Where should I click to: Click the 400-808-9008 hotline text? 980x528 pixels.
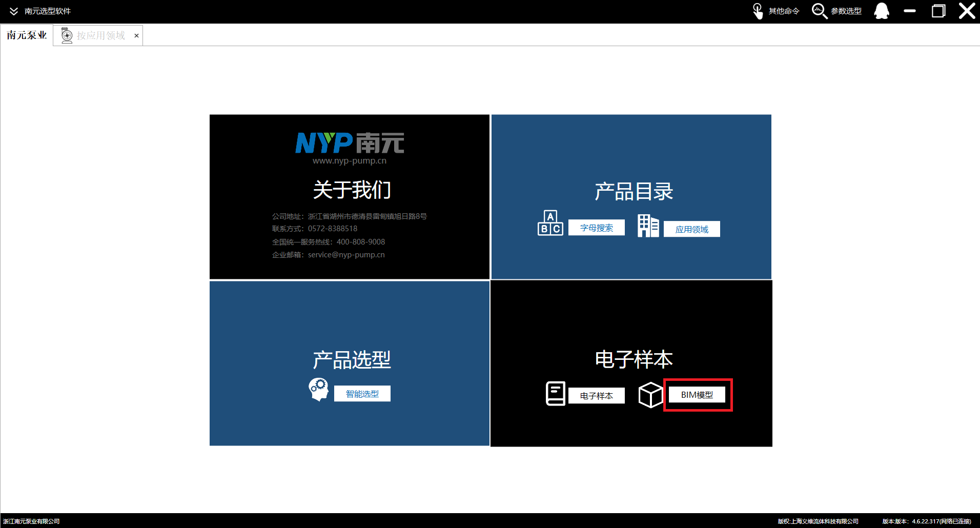[360, 242]
